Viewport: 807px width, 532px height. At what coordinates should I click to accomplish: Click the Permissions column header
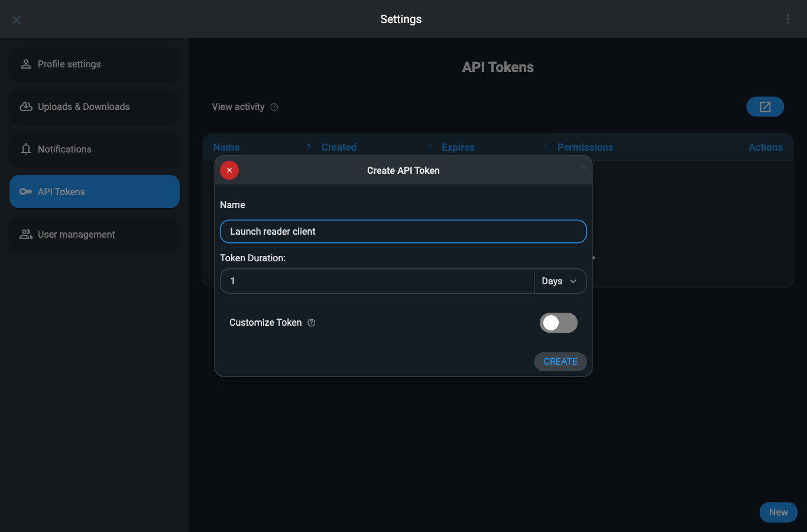pos(585,147)
